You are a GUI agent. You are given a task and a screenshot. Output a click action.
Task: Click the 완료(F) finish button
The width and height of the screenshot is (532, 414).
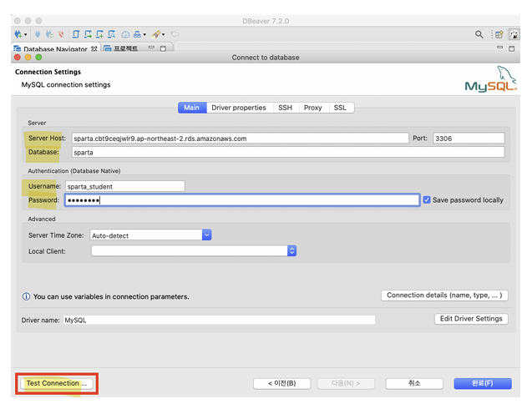[483, 383]
